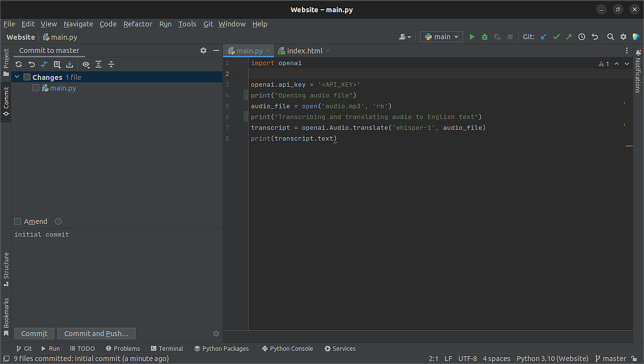Open the Problems tool window
This screenshot has height=364, width=644.
[x=122, y=349]
